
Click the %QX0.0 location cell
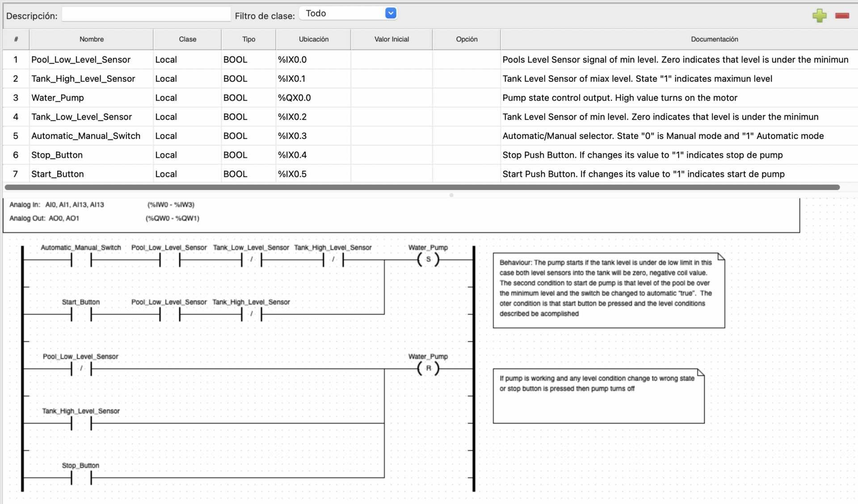pos(295,97)
